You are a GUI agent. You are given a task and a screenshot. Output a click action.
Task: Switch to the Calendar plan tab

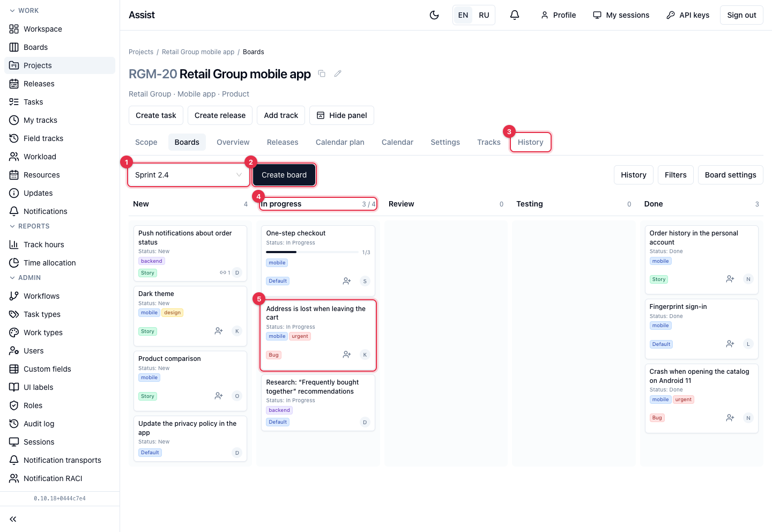[340, 142]
